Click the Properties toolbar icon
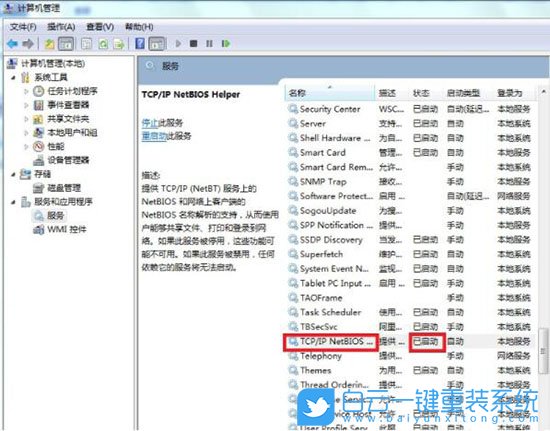The height and width of the screenshot is (431, 550). tap(86, 44)
